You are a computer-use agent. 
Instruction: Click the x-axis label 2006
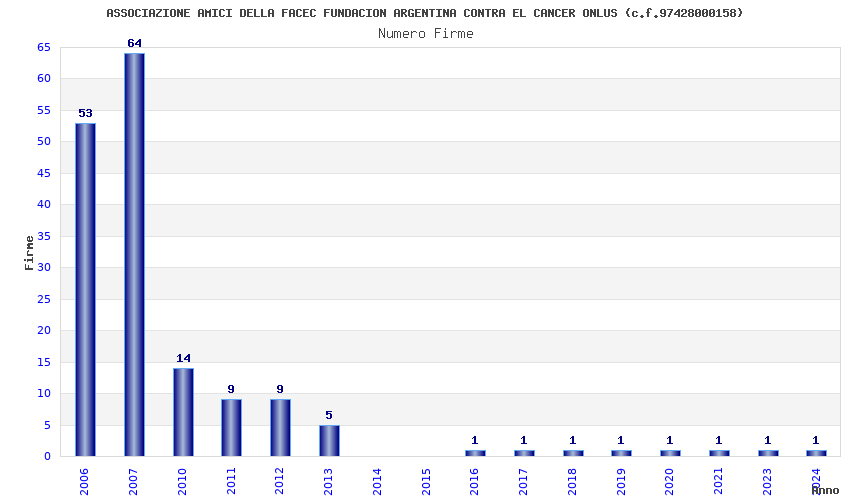(85, 482)
